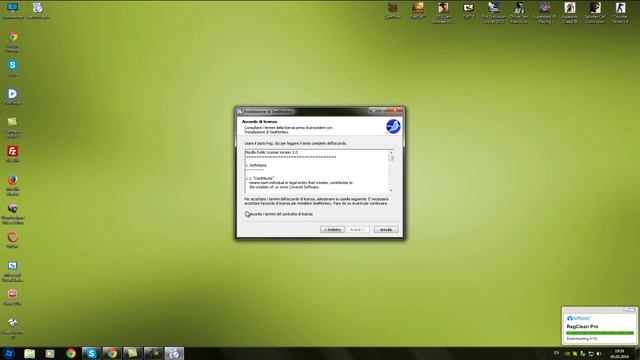
Task: Click the taskbar clock showing the date
Action: tap(619, 353)
